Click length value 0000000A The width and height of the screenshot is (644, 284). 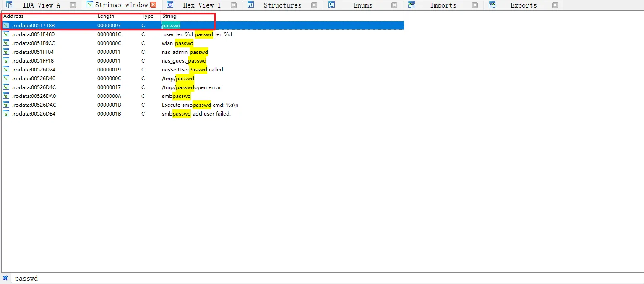click(x=109, y=96)
